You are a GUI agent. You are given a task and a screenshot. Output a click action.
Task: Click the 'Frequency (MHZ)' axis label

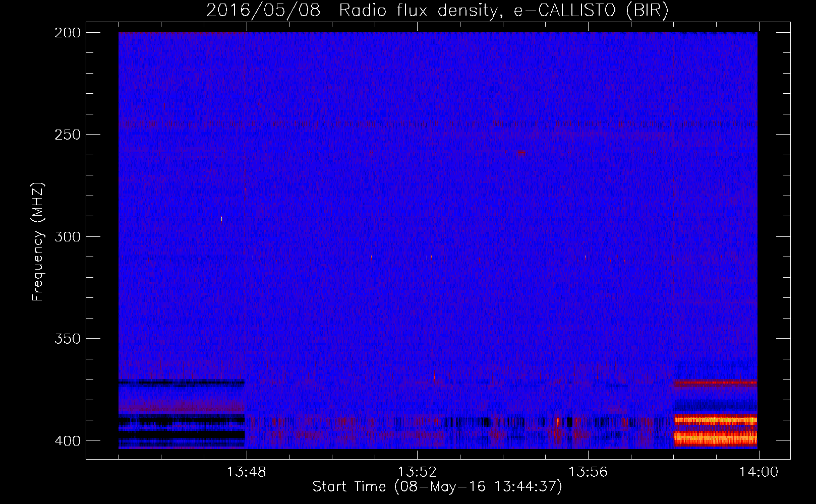pyautogui.click(x=38, y=241)
